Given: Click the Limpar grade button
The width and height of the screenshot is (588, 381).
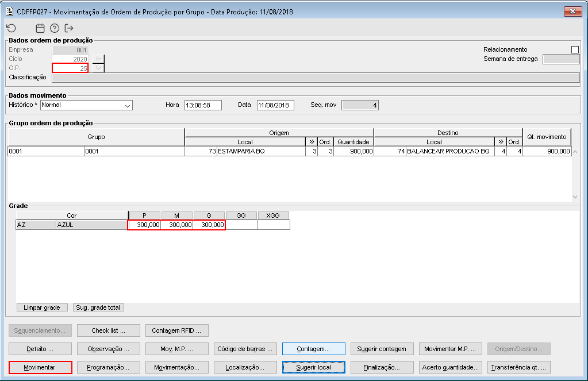Looking at the screenshot, I should point(42,307).
